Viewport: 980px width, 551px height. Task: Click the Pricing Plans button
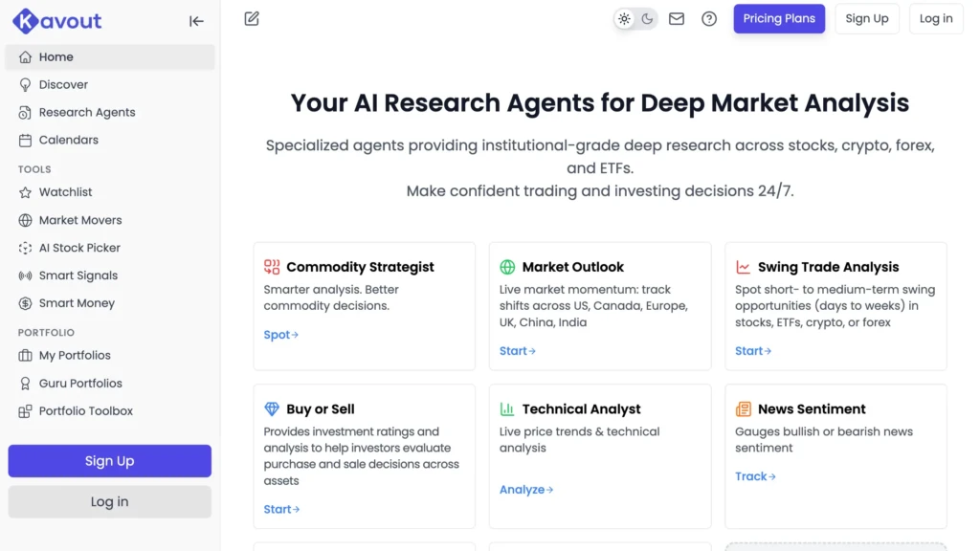coord(779,19)
